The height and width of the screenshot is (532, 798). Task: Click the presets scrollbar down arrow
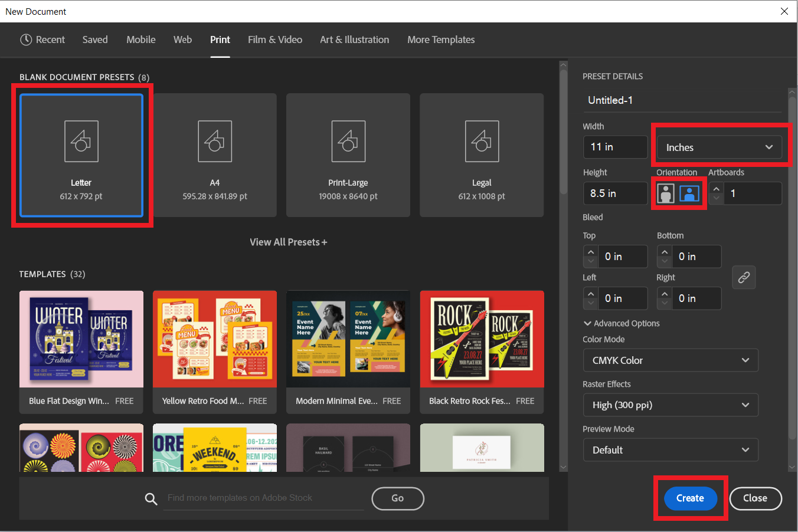coord(563,467)
